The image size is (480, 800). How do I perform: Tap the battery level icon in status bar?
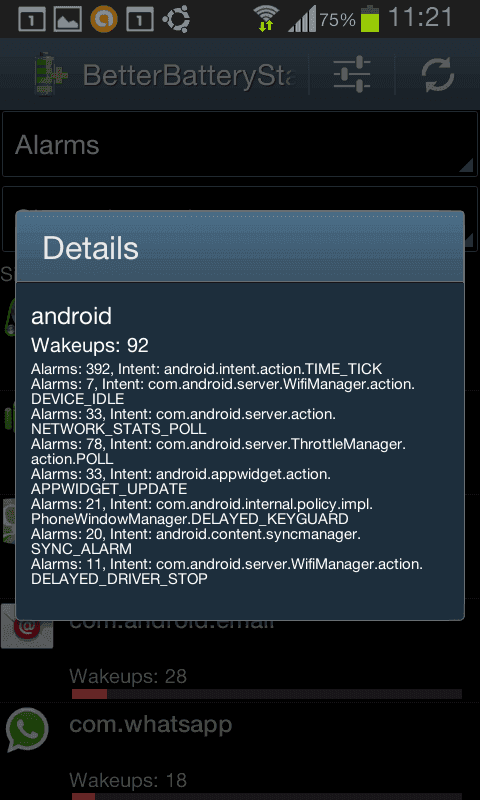(370, 20)
